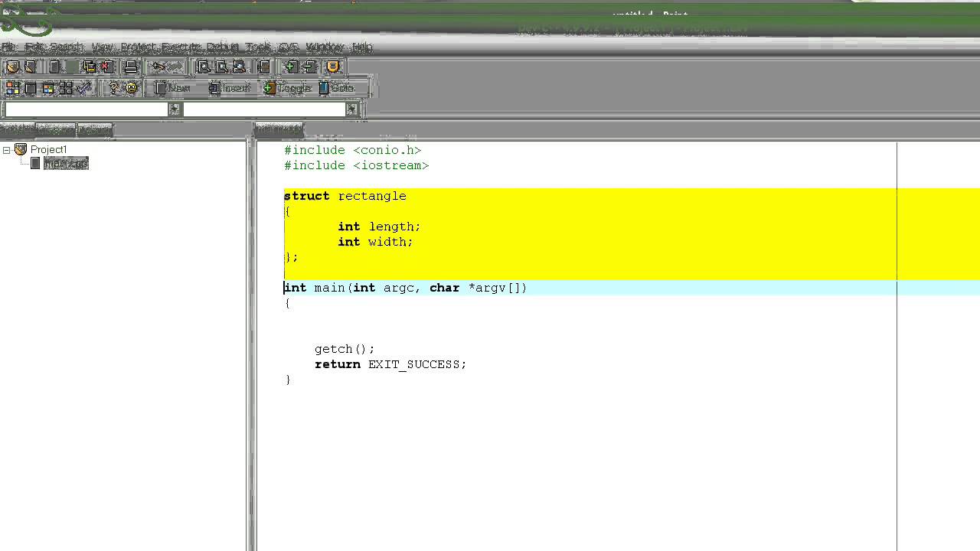980x551 pixels.
Task: Click inside the right toolbar combo box field
Action: click(264, 109)
